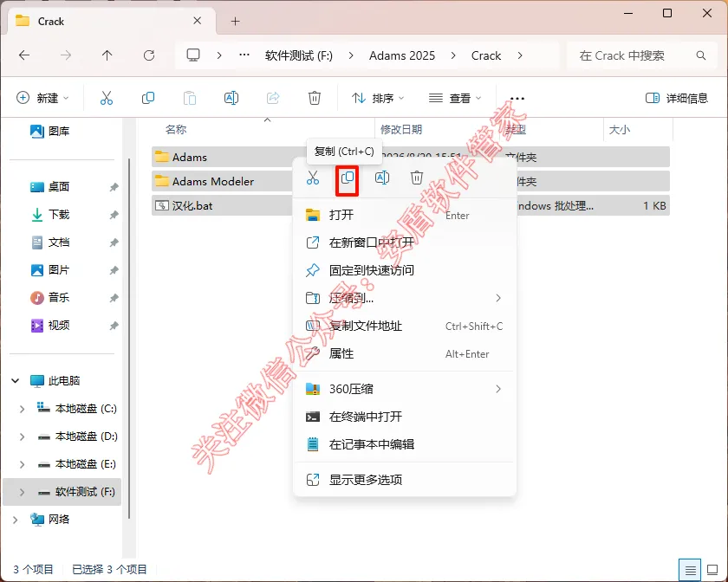This screenshot has width=728, height=582.
Task: Collapse This PC (此电脑) tree node
Action: (x=16, y=380)
